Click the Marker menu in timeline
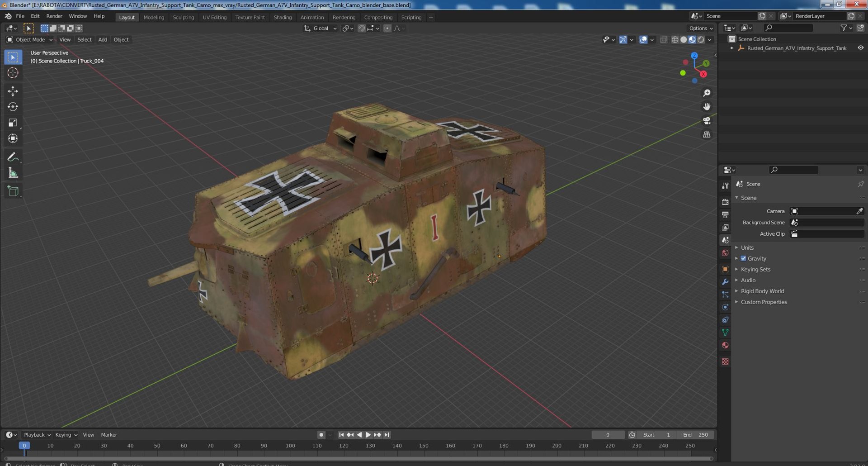Viewport: 868px width, 466px height. coord(109,435)
